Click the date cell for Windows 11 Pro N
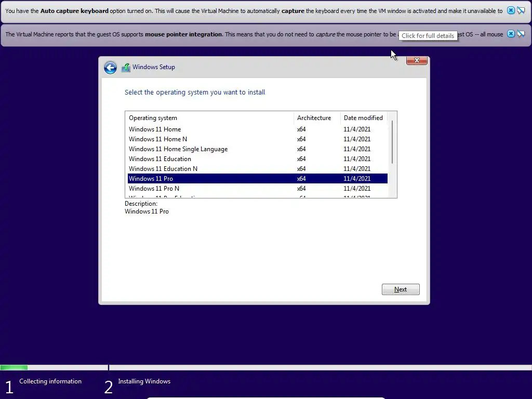Image resolution: width=532 pixels, height=399 pixels. pyautogui.click(x=357, y=188)
